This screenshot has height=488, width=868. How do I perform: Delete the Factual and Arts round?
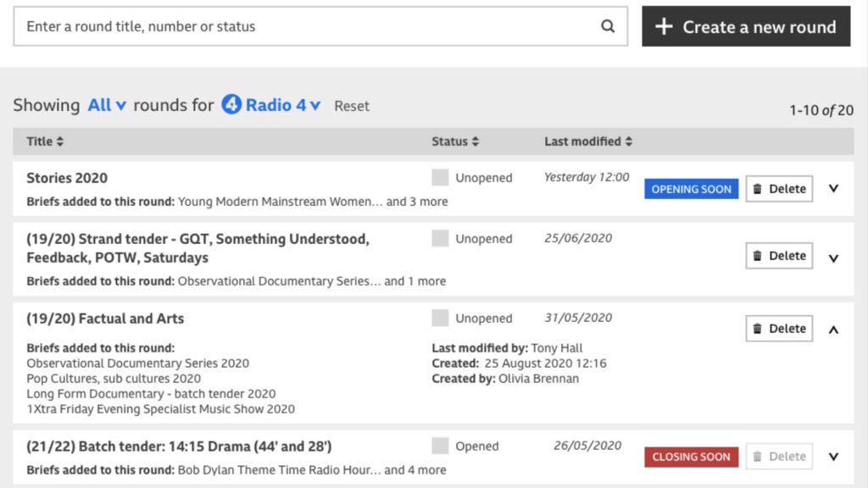pyautogui.click(x=779, y=329)
